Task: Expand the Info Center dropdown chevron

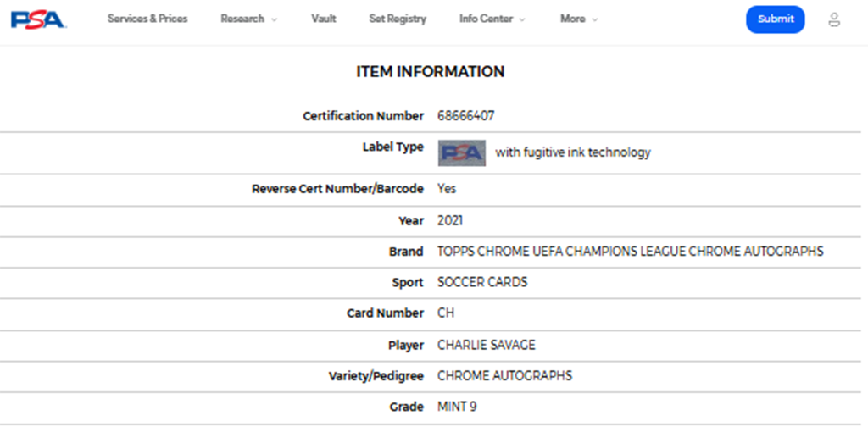Action: (521, 19)
